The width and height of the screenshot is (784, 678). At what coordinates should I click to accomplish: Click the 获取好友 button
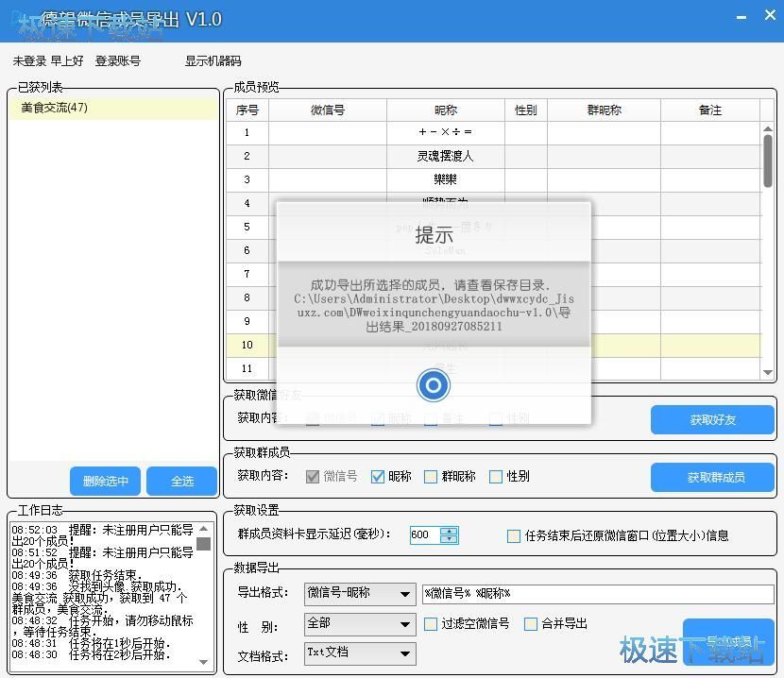(x=712, y=419)
